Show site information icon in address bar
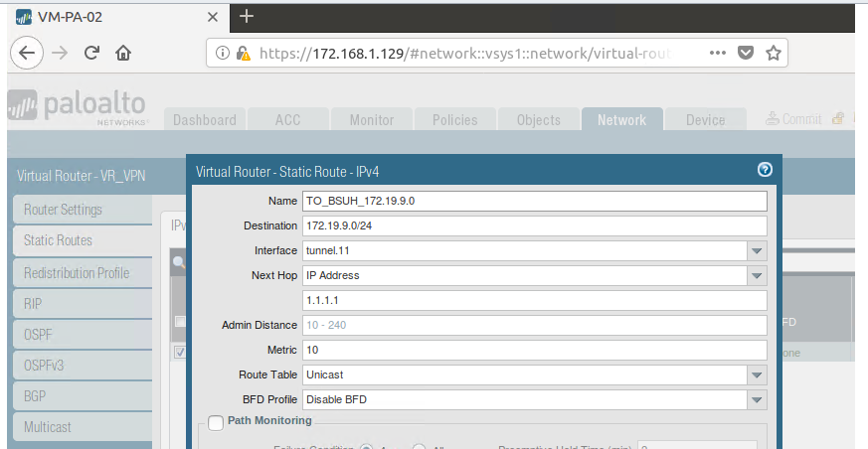Screen dimensions: 868x449 tap(222, 53)
